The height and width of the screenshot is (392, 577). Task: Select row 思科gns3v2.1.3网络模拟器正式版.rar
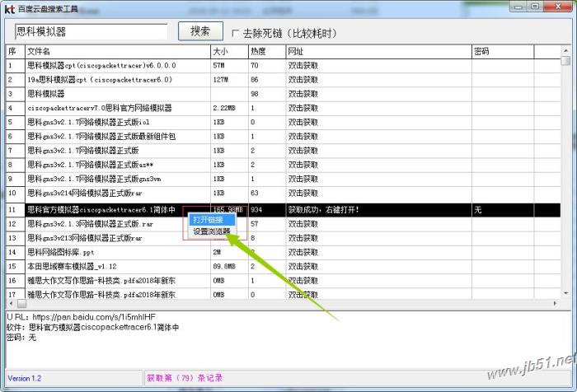(284, 224)
